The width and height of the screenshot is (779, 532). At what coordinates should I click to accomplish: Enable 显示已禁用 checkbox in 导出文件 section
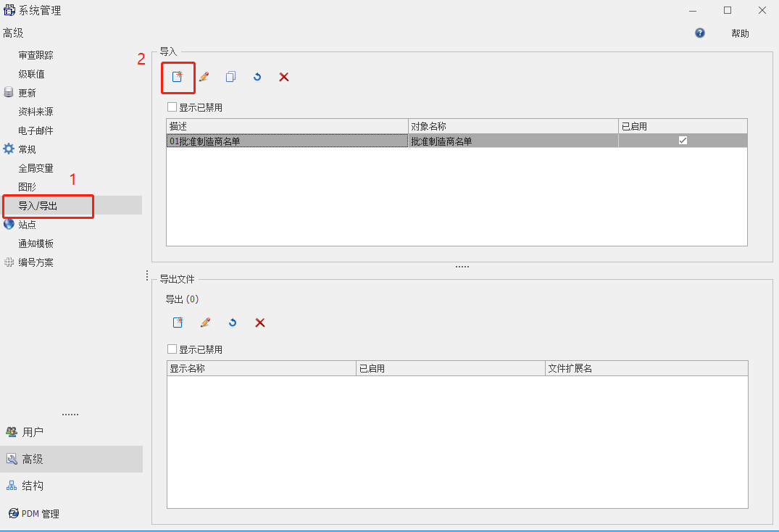172,349
